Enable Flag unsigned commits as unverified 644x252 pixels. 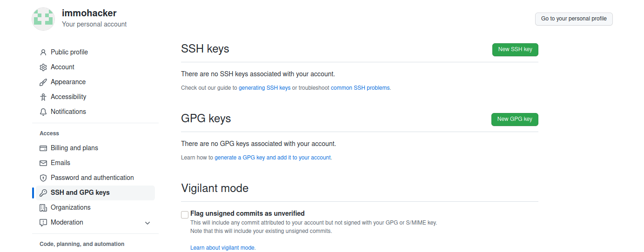coord(185,214)
